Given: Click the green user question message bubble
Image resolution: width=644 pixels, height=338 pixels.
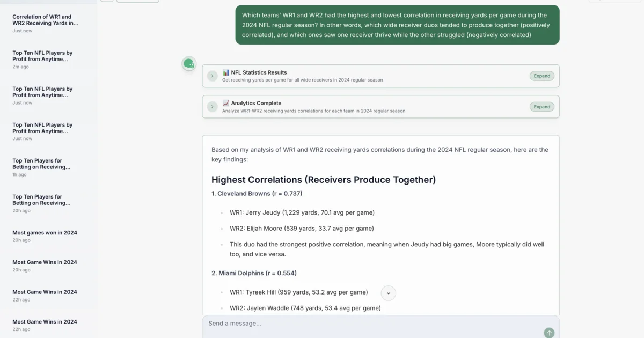Looking at the screenshot, I should (x=397, y=25).
